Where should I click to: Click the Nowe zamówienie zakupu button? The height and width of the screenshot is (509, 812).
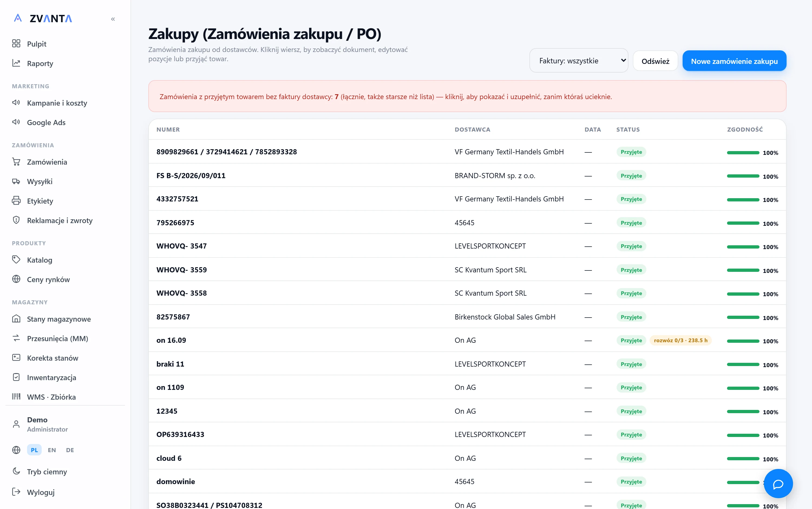(x=734, y=61)
